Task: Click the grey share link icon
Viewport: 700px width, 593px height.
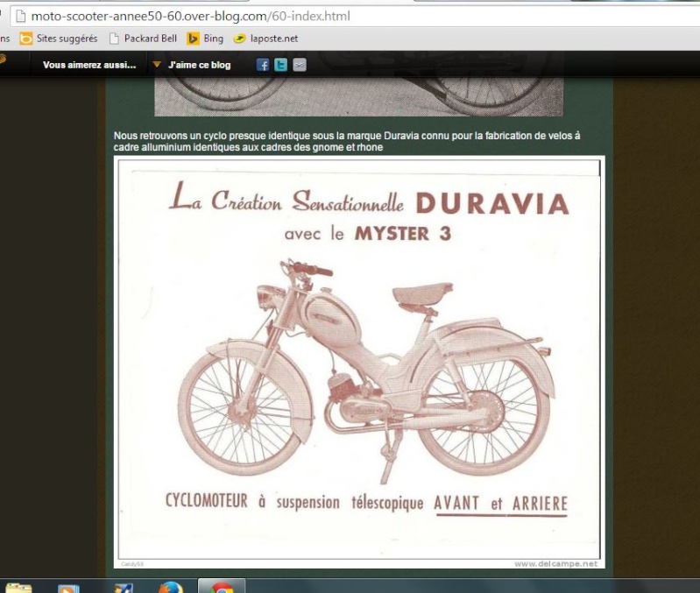Action: (x=299, y=65)
